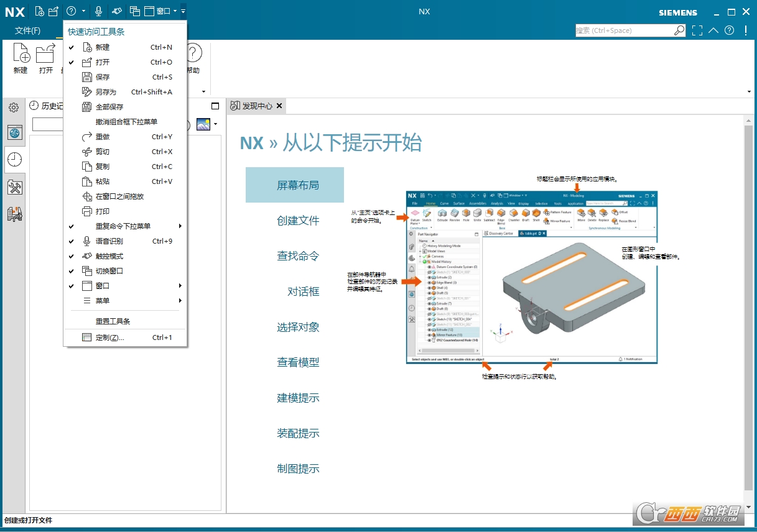Image resolution: width=757 pixels, height=532 pixels.
Task: Click the 创建文件 link
Action: [x=298, y=220]
